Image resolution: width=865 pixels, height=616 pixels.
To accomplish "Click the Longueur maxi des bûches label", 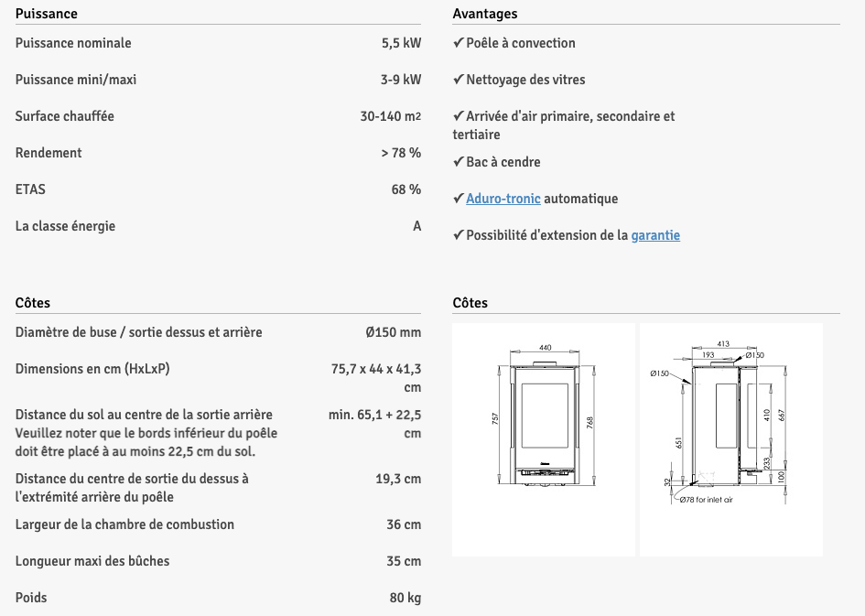I will (x=92, y=561).
